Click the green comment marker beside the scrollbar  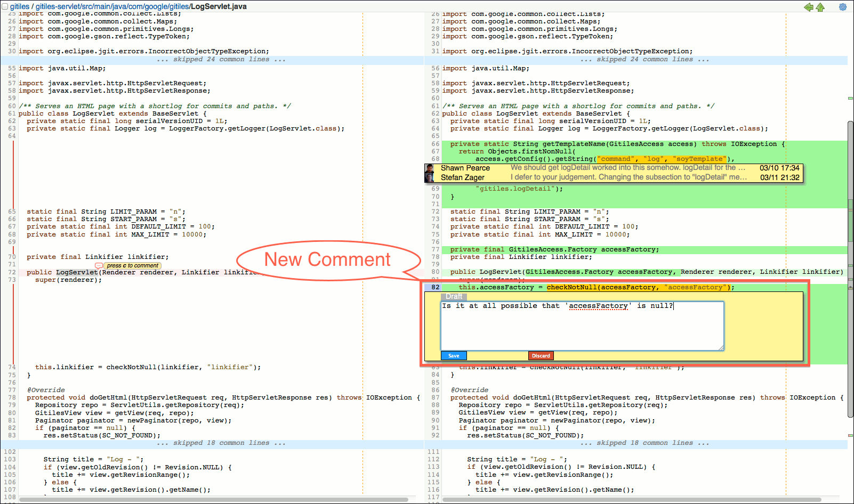click(850, 97)
